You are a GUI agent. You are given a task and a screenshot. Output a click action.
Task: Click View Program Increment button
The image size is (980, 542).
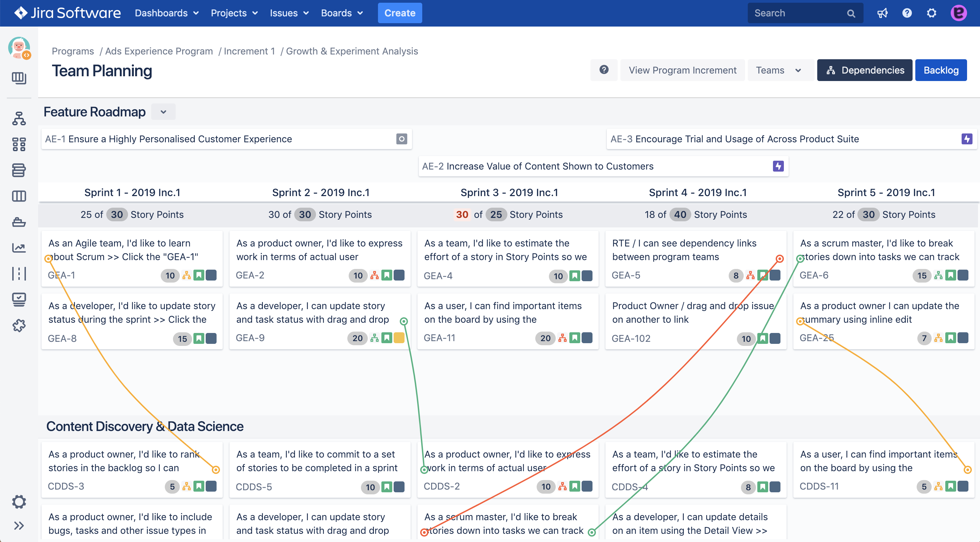point(682,70)
